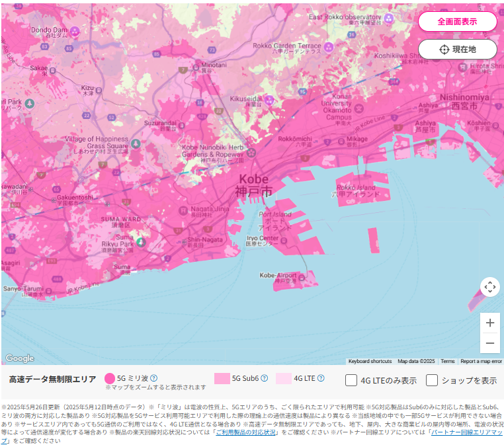The height and width of the screenshot is (445, 504).
Task: Enable the ショップを表示 checkbox
Action: [x=432, y=380]
